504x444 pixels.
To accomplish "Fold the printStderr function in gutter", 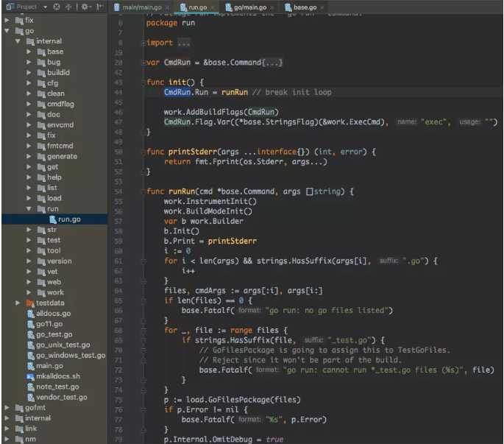I will tap(143, 152).
